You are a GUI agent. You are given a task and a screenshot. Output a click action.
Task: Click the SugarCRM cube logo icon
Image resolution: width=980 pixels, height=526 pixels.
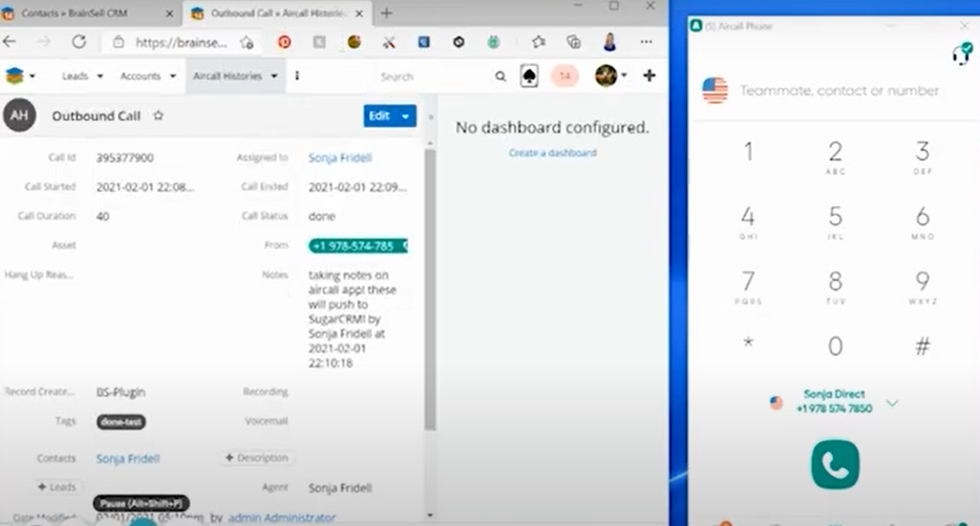click(x=14, y=76)
